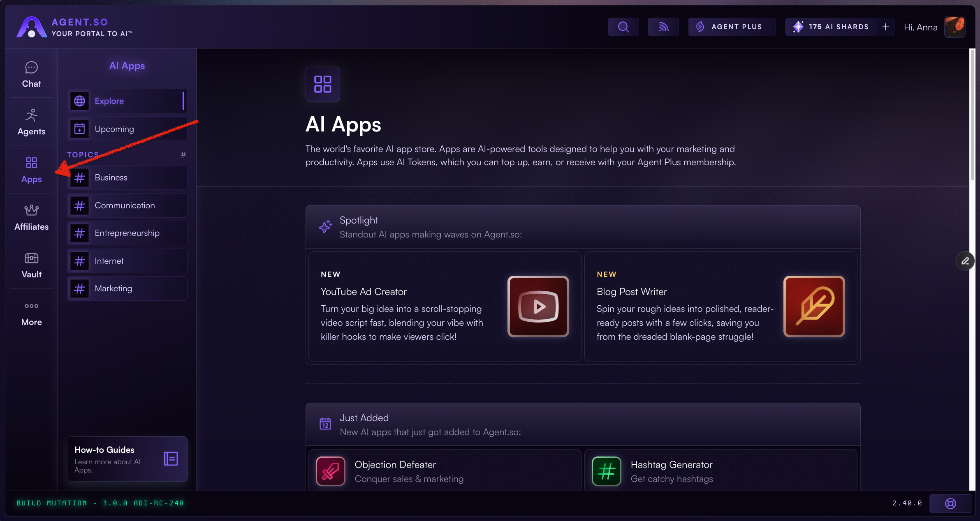Open the YouTube Ad Creator title
The height and width of the screenshot is (521, 980).
[x=364, y=292]
